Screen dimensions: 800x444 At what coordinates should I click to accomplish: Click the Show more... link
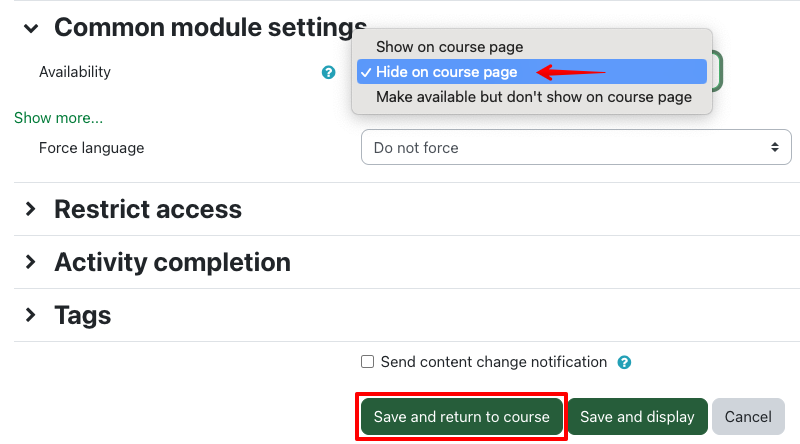point(58,118)
